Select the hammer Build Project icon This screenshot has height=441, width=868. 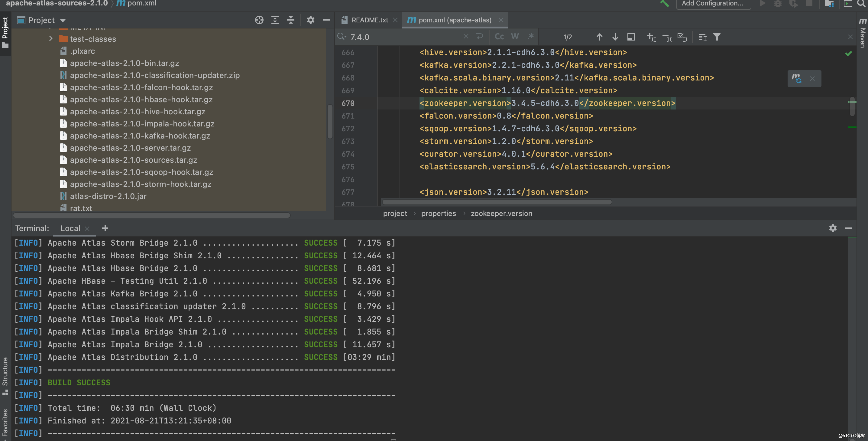[665, 4]
